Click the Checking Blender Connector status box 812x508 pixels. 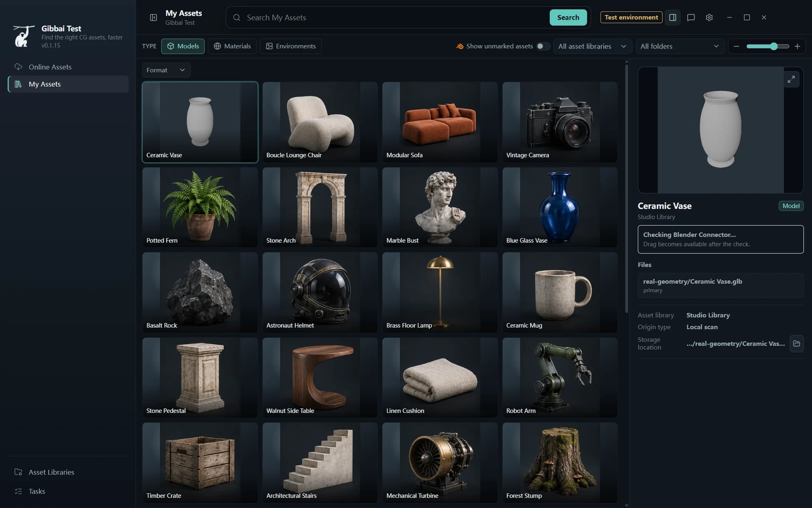pyautogui.click(x=721, y=239)
